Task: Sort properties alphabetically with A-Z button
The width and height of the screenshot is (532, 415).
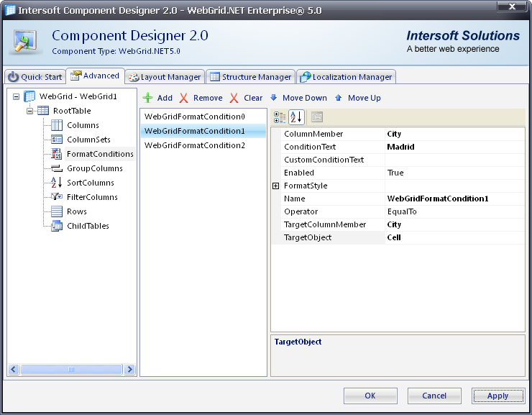Action: tap(296, 117)
